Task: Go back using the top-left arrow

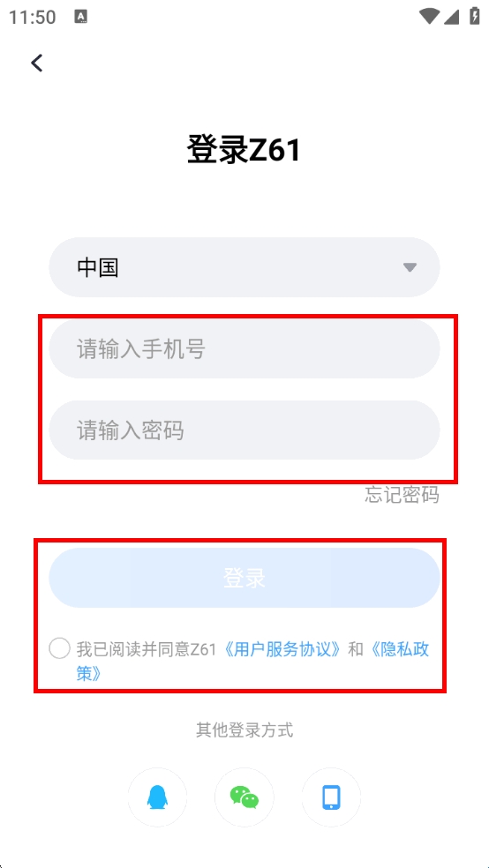Action: click(37, 64)
